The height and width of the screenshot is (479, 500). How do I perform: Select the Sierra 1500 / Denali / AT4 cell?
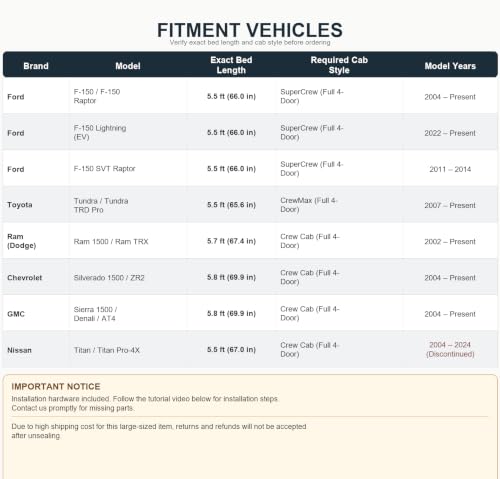click(95, 314)
